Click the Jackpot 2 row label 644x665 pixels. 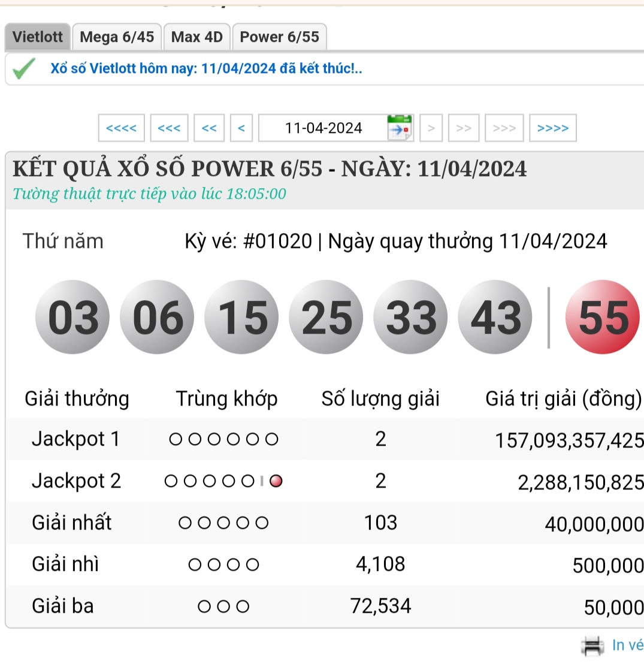point(76,480)
